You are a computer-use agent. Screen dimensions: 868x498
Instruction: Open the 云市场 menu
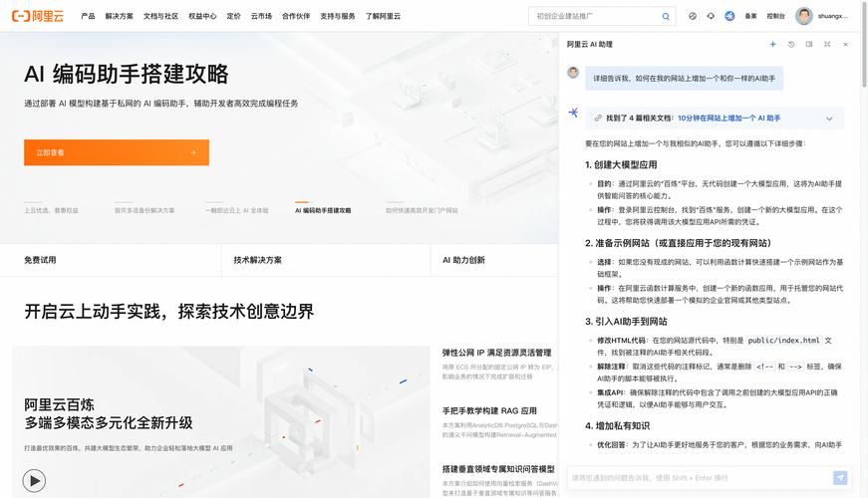click(261, 16)
